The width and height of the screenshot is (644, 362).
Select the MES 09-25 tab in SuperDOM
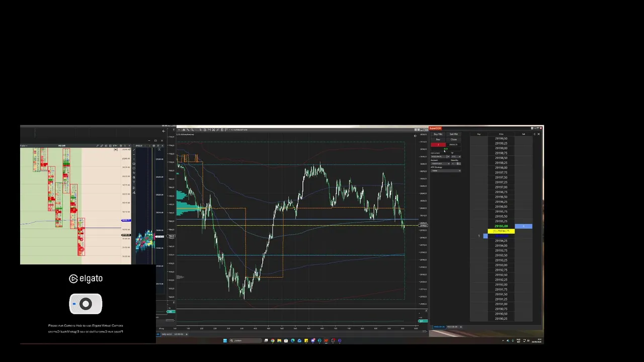pos(451,327)
